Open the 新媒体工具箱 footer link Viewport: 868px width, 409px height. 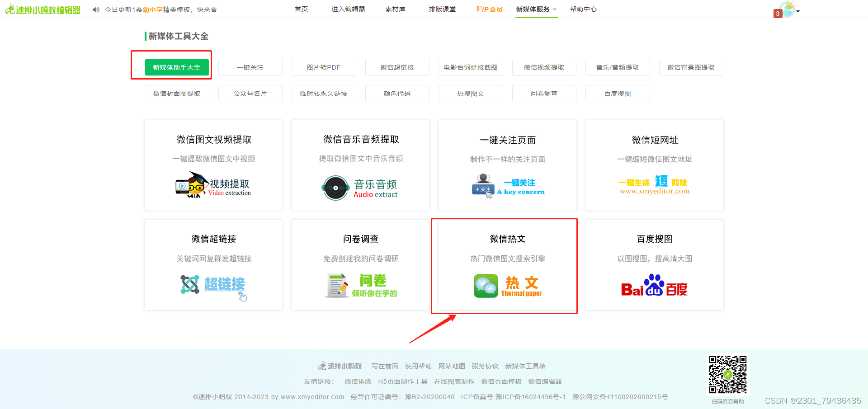coord(525,366)
